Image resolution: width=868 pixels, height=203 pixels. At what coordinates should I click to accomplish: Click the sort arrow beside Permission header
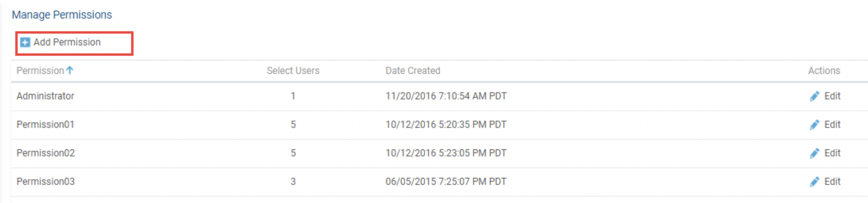(70, 70)
